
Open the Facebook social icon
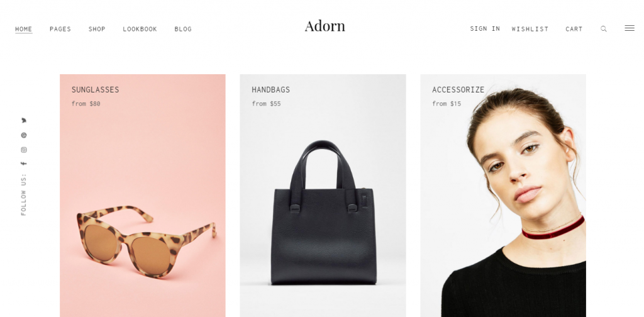pyautogui.click(x=24, y=164)
